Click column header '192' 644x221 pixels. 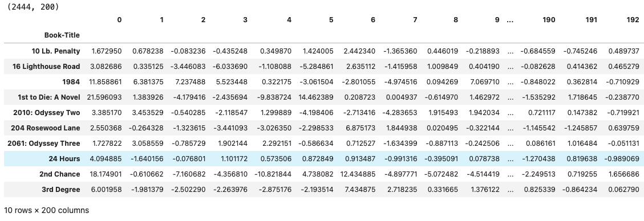click(633, 20)
